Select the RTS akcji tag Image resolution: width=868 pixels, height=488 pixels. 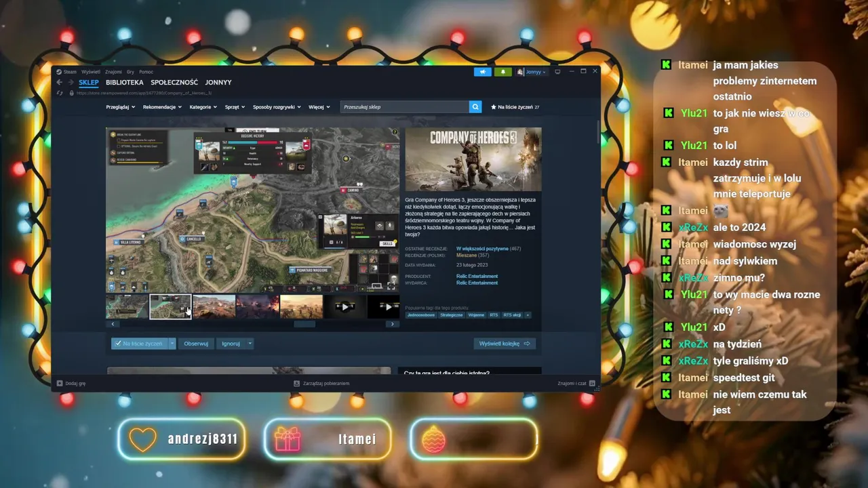tap(512, 315)
